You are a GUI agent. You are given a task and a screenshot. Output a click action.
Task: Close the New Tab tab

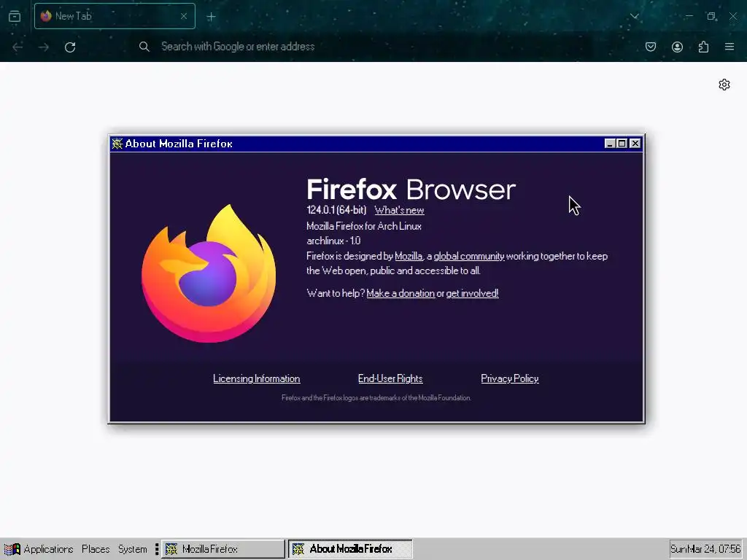184,16
